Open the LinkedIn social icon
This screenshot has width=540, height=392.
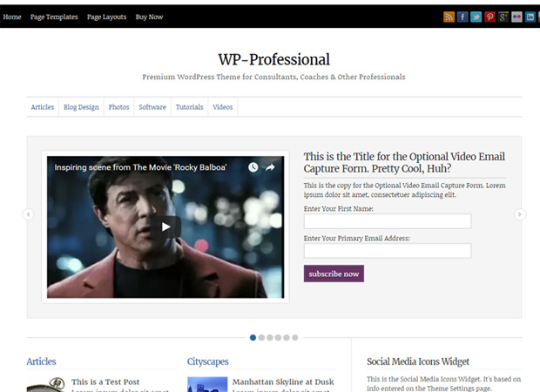coord(530,17)
